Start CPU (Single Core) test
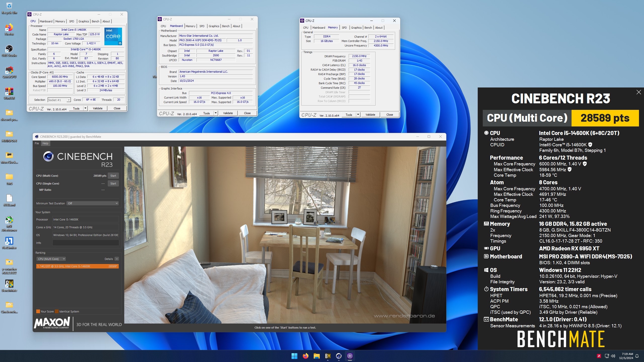This screenshot has width=644, height=362. (x=113, y=184)
